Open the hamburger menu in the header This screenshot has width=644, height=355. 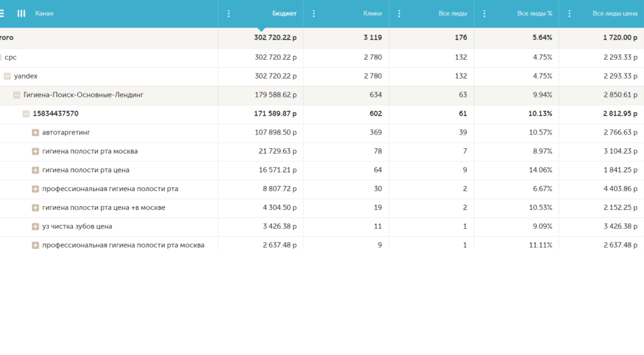(x=3, y=13)
